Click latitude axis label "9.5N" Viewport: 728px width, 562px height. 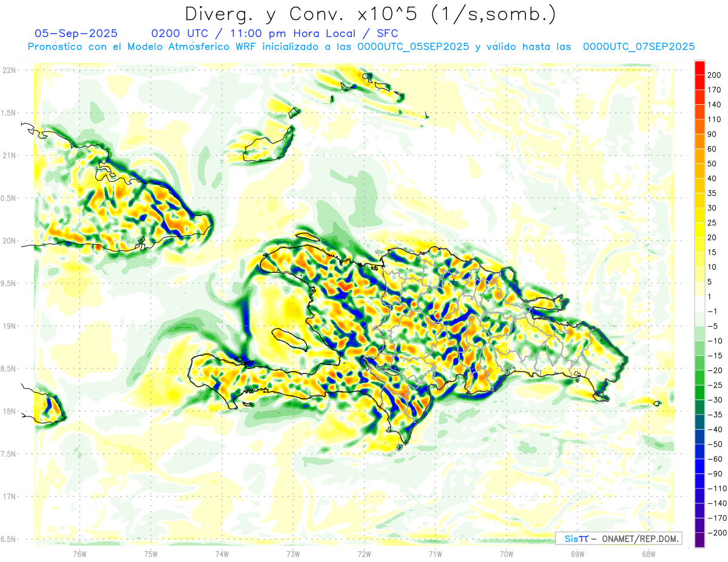(x=8, y=283)
